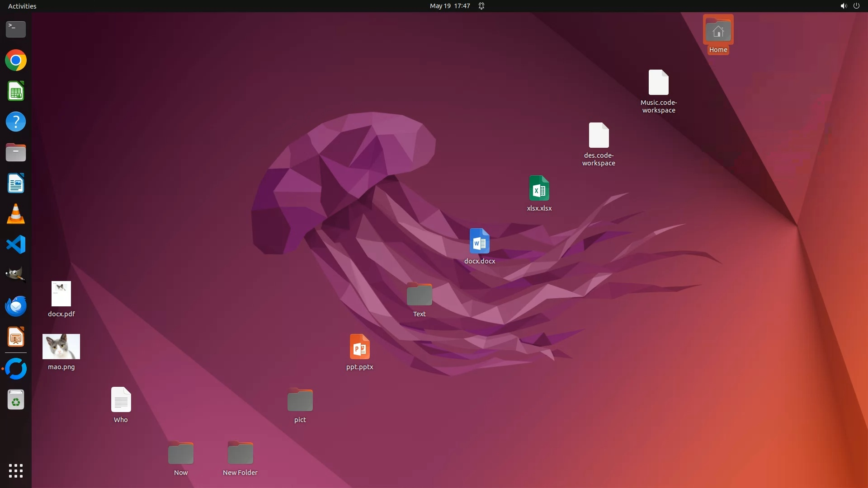Show Applications grid button

click(16, 471)
